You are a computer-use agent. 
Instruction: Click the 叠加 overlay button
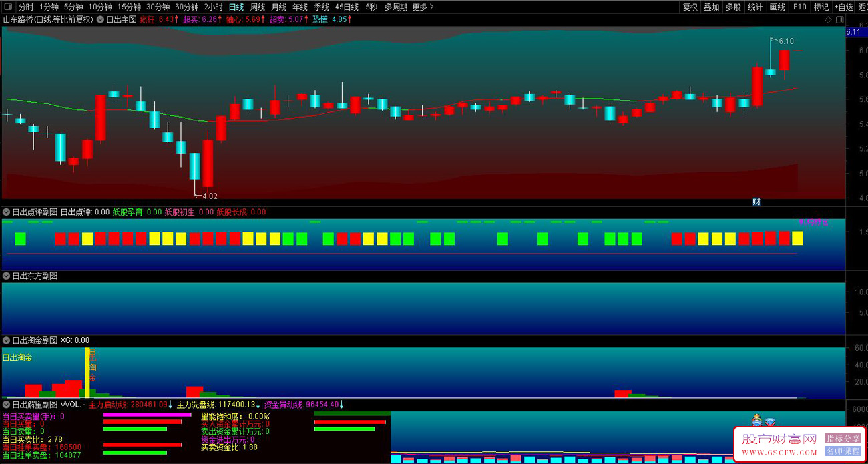712,7
